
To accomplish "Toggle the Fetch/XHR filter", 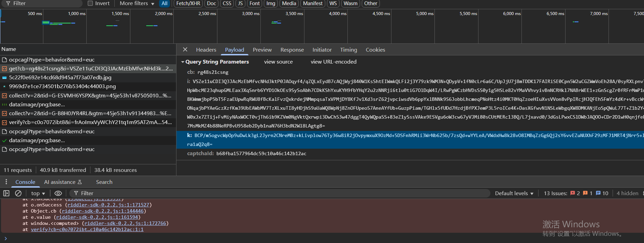I will click(188, 3).
